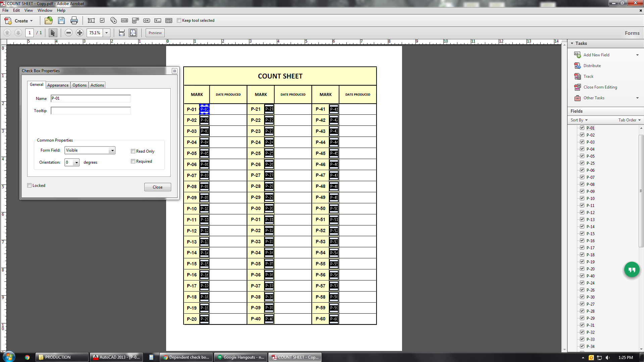Enable the Read Only checkbox

click(x=133, y=151)
